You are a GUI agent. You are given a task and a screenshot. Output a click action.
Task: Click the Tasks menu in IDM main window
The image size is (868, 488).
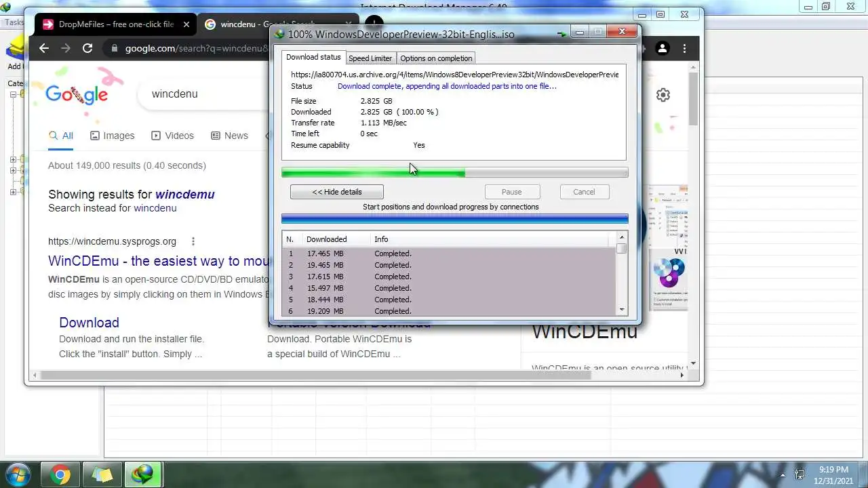tap(14, 22)
